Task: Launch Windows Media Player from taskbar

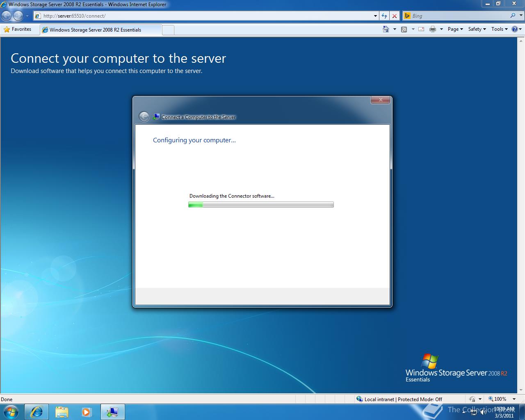Action: [x=87, y=412]
